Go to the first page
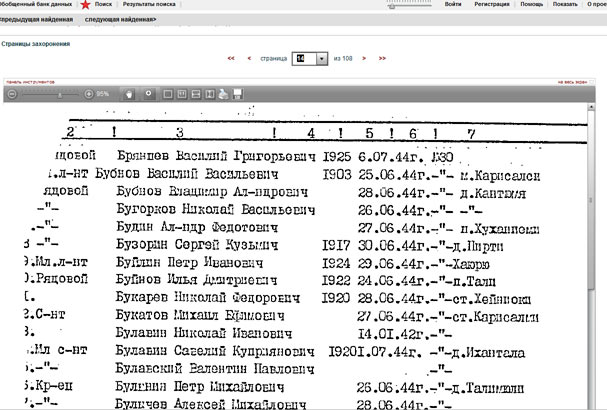 231,59
